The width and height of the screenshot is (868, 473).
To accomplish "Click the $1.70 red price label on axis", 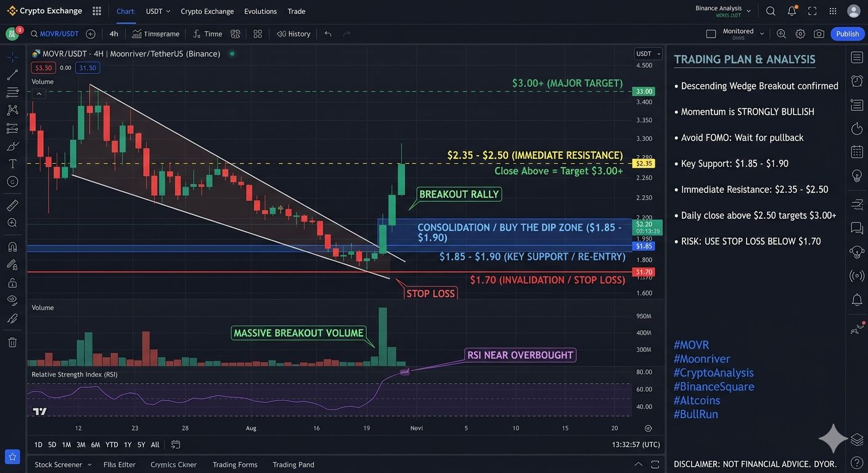I will tap(644, 272).
